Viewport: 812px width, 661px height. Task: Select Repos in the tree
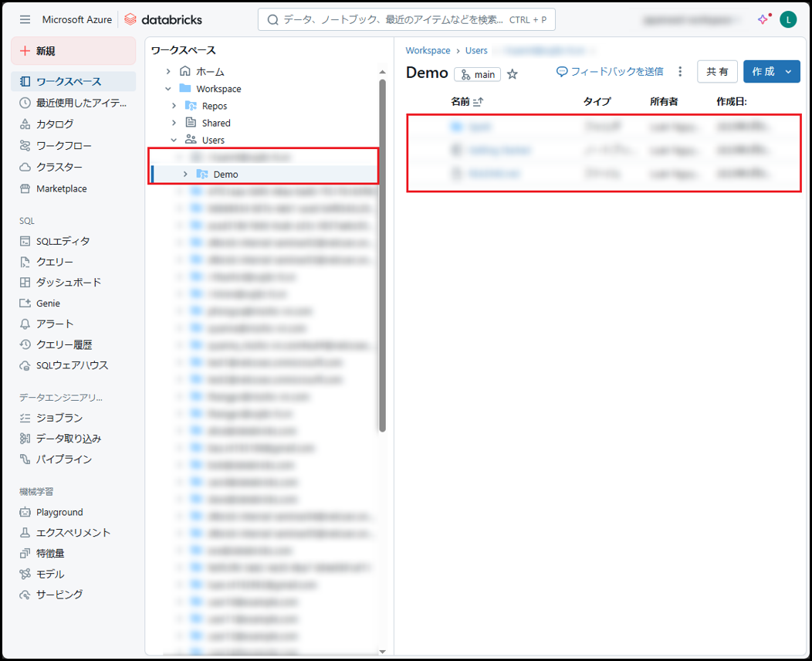tap(215, 106)
